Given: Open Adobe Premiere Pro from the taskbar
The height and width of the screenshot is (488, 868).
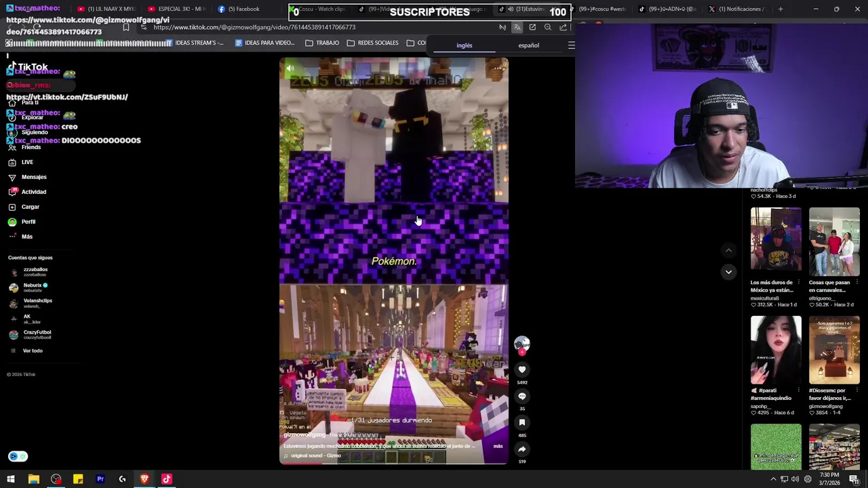Looking at the screenshot, I should 100,479.
